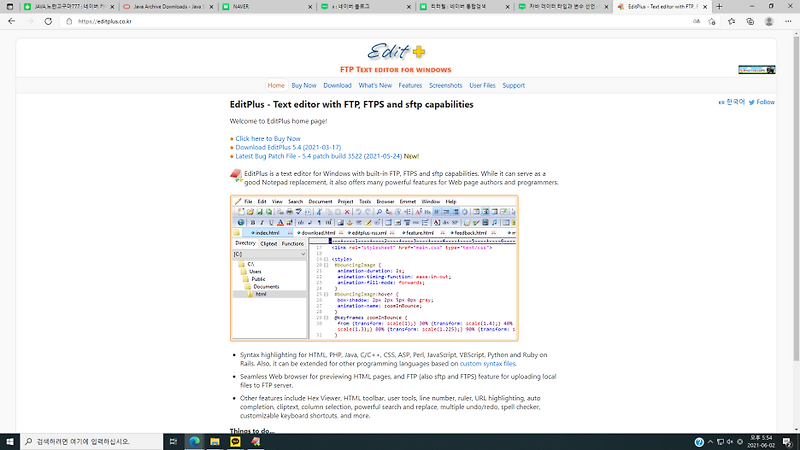Select Home in the site navigation
Image resolution: width=800 pixels, height=450 pixels.
pos(276,85)
